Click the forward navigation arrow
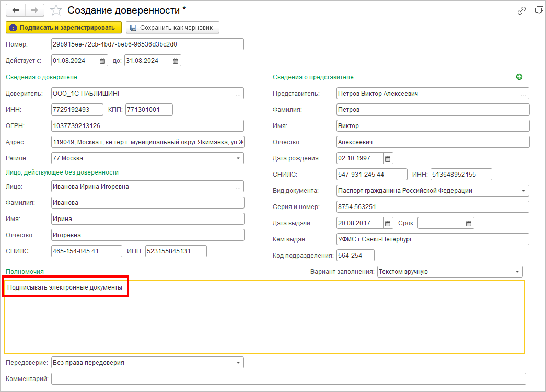This screenshot has height=392, width=546. click(34, 10)
